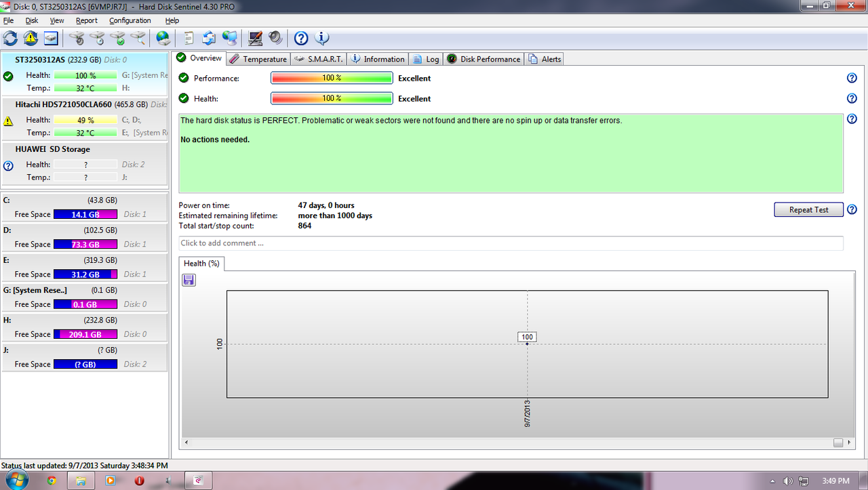Open the report document icon
The height and width of the screenshot is (490, 868).
click(189, 38)
